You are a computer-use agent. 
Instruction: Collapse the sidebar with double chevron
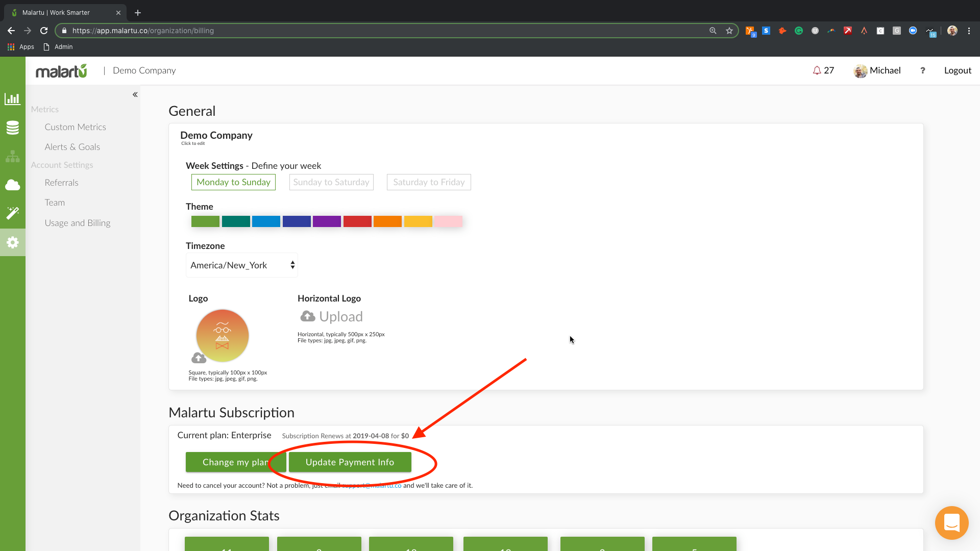coord(135,94)
